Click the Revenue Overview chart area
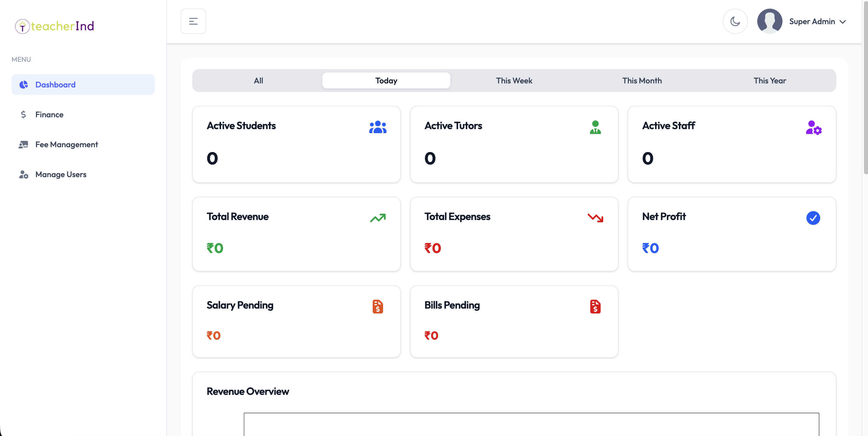868x436 pixels. click(531, 424)
